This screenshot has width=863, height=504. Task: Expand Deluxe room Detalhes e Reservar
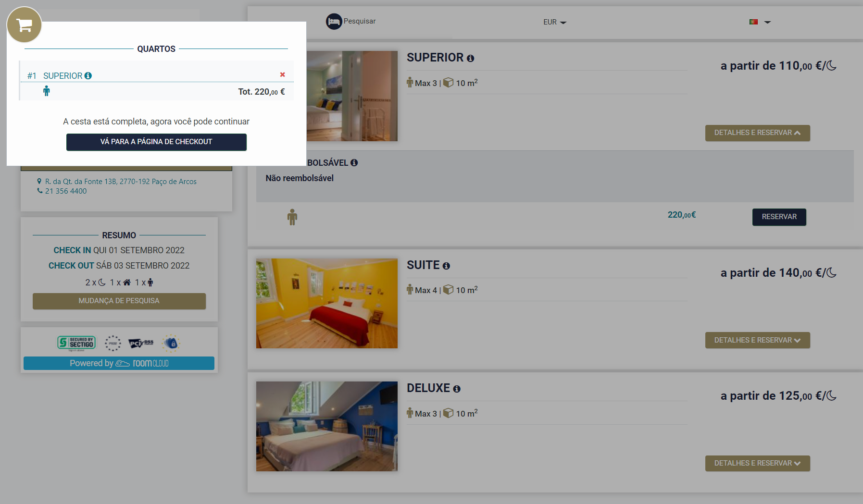tap(757, 463)
